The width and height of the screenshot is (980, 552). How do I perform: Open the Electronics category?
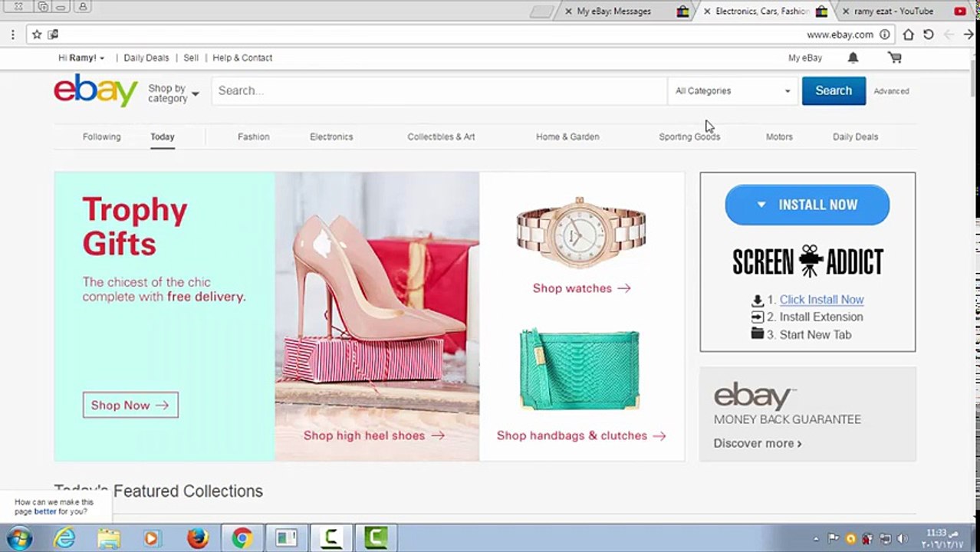coord(331,136)
